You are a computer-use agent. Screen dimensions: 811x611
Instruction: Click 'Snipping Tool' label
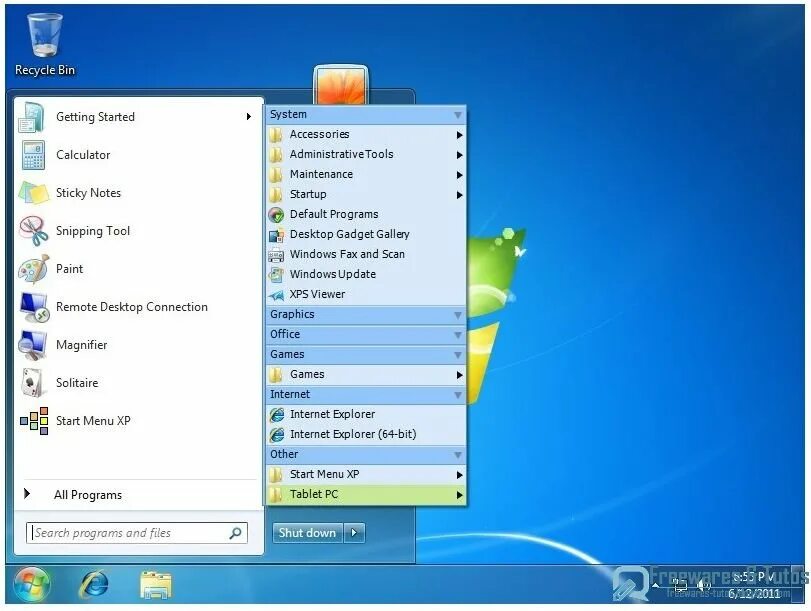point(93,231)
